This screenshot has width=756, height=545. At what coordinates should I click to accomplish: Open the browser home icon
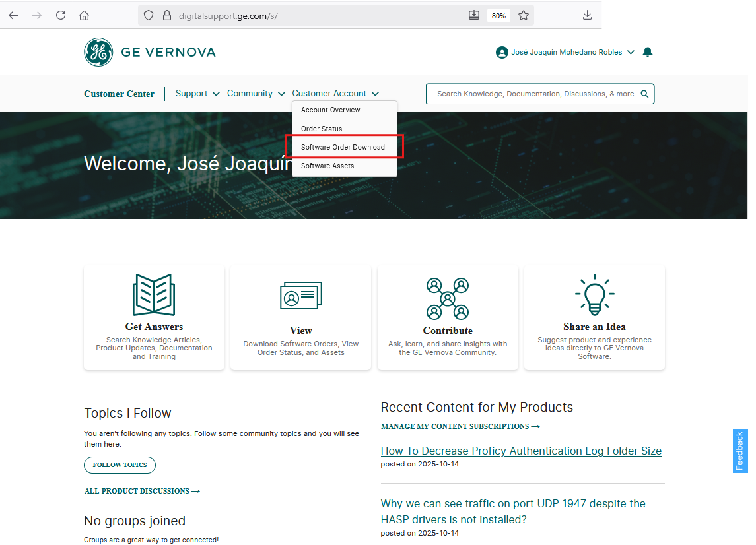pyautogui.click(x=84, y=15)
